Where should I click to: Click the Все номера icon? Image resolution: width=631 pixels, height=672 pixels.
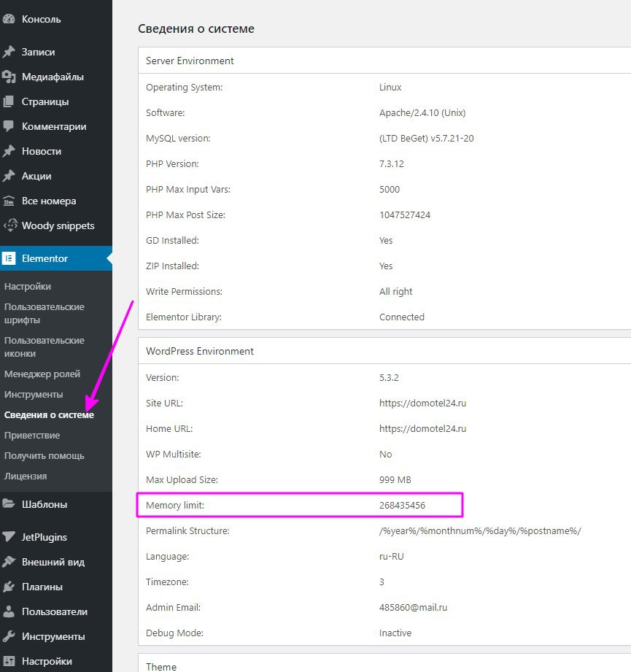pyautogui.click(x=9, y=201)
